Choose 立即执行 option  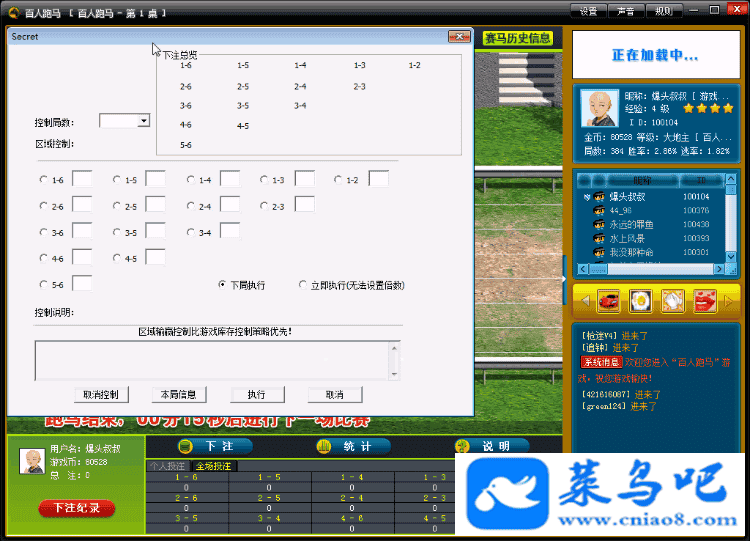tap(303, 285)
